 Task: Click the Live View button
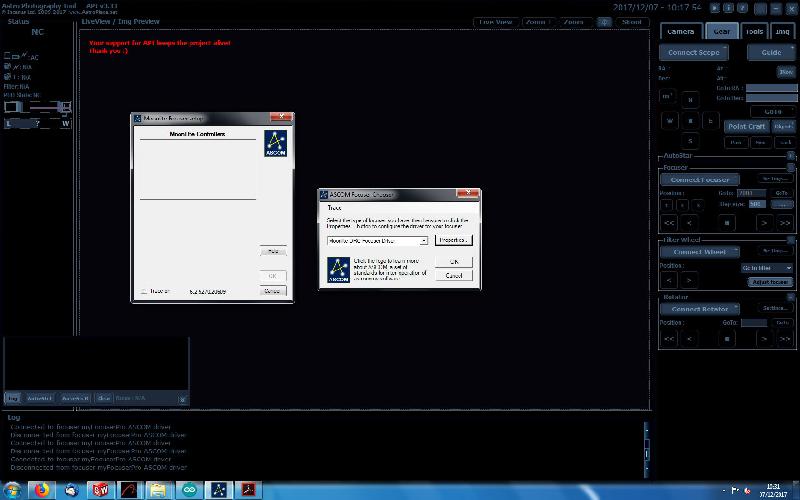(496, 22)
